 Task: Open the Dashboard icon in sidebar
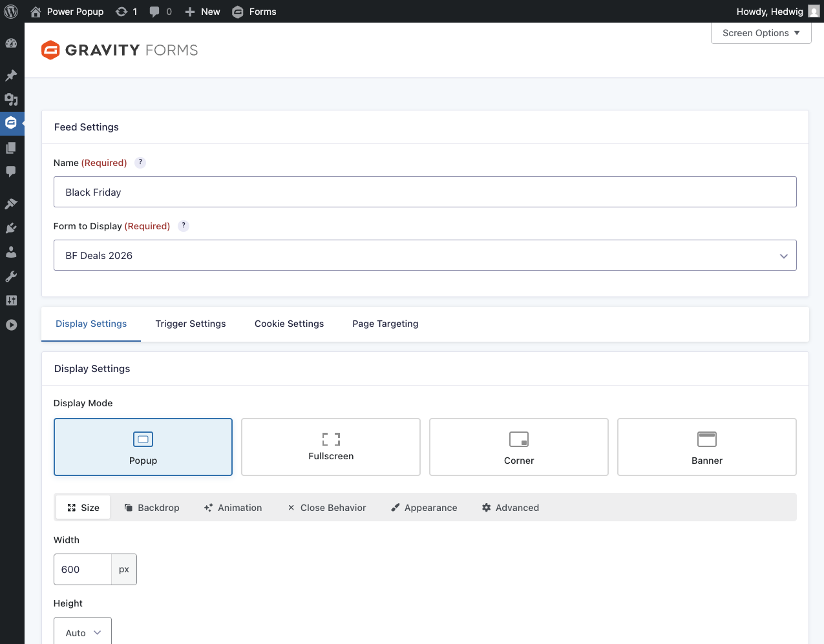tap(11, 44)
